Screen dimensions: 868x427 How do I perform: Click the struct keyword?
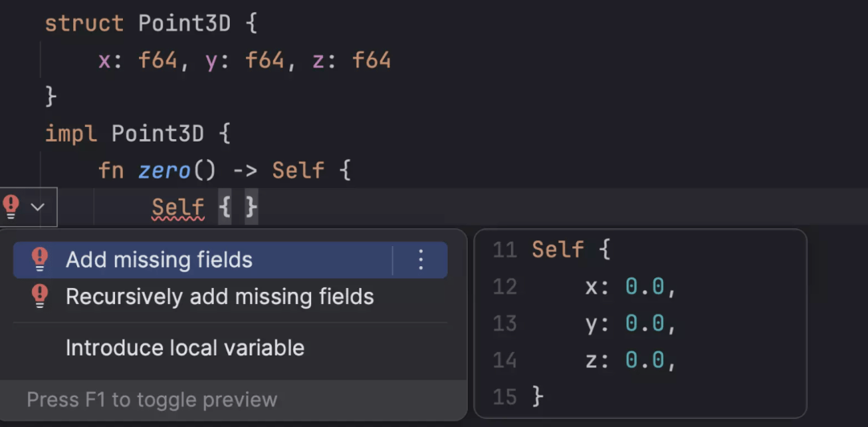pos(84,23)
